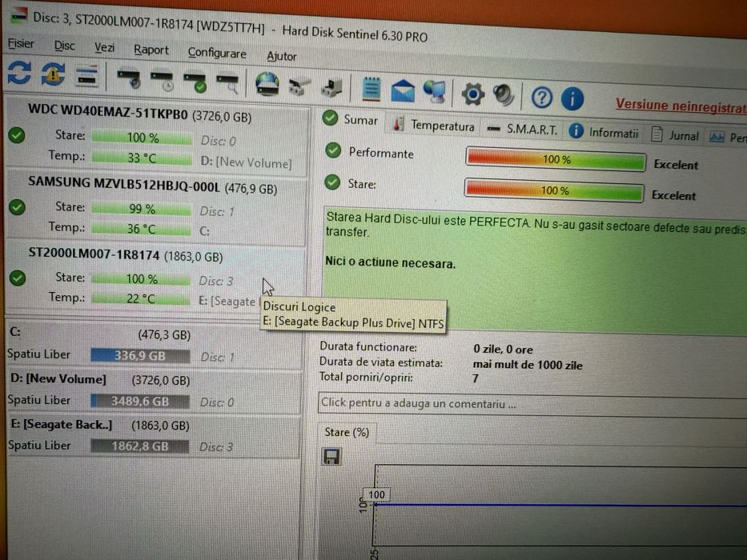Click green status check beside ST2000LM007 disk

coord(18,278)
